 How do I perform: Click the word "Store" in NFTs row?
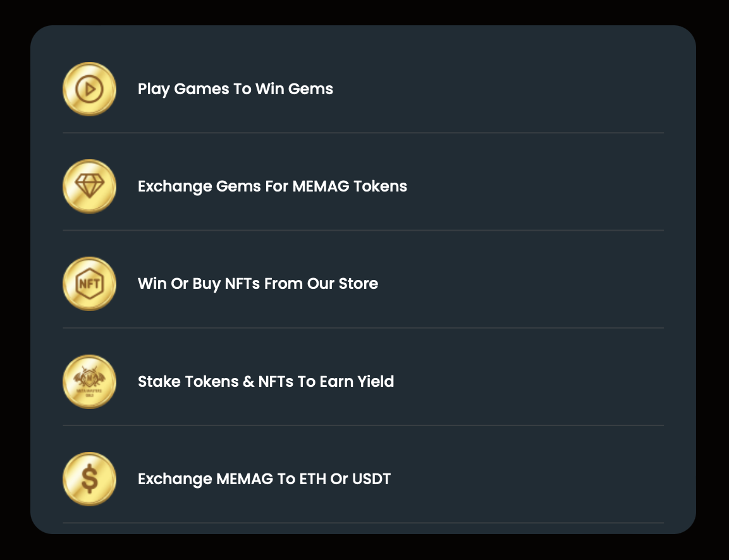pos(358,284)
